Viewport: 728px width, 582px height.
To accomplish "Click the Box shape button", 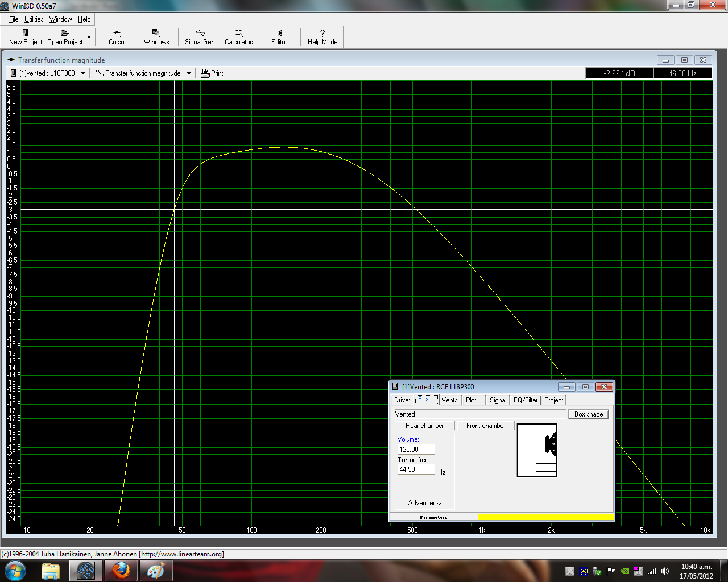I will click(x=588, y=414).
